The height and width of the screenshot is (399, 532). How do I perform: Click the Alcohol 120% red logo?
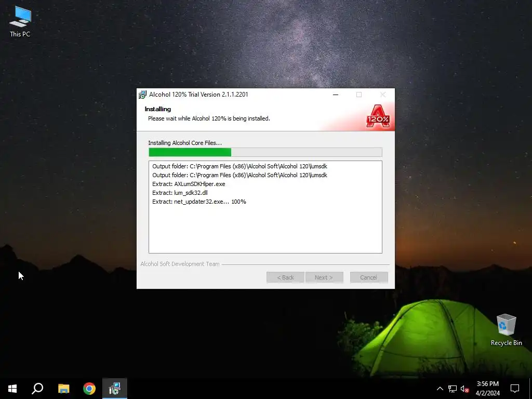click(378, 116)
